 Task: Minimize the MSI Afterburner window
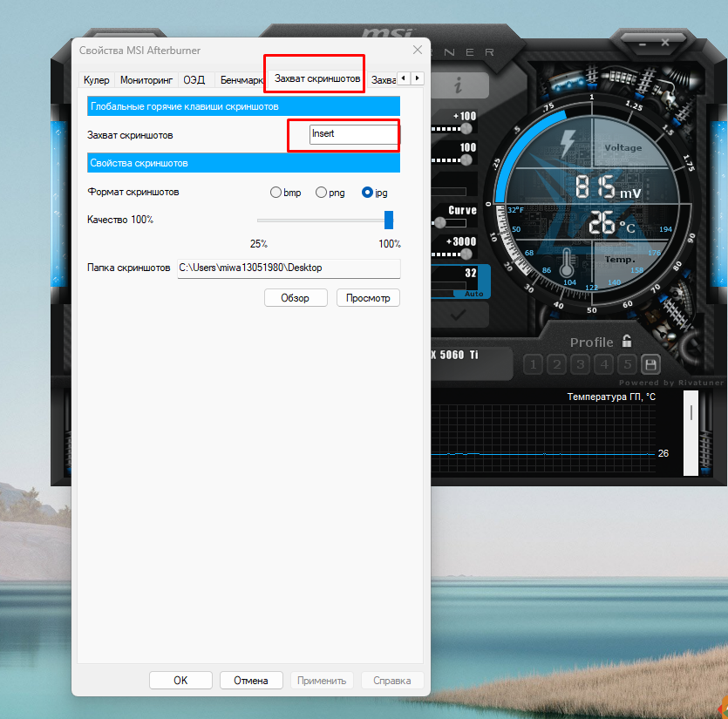[643, 44]
